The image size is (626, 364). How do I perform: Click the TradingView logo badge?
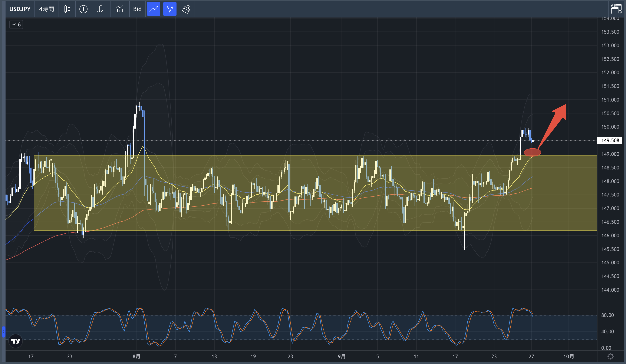[15, 341]
